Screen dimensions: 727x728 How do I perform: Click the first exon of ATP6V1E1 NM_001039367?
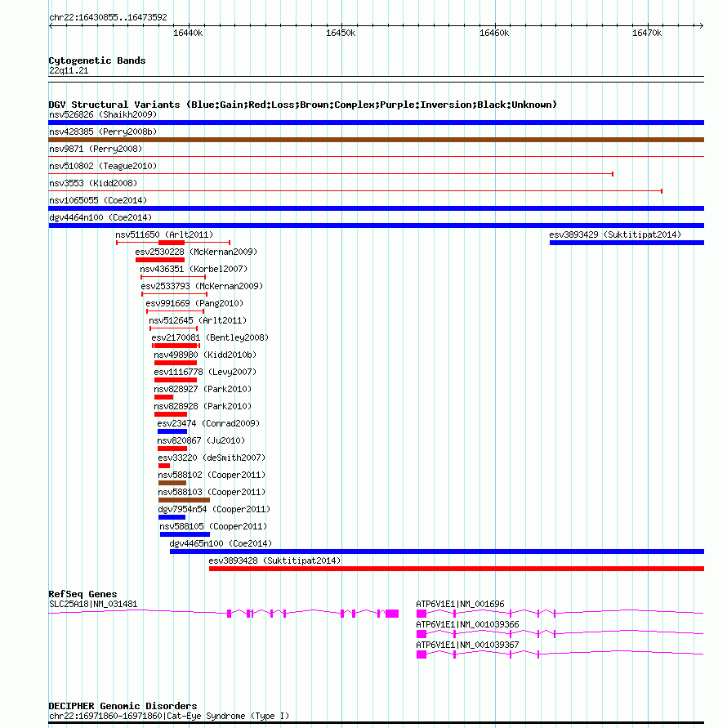coord(421,654)
